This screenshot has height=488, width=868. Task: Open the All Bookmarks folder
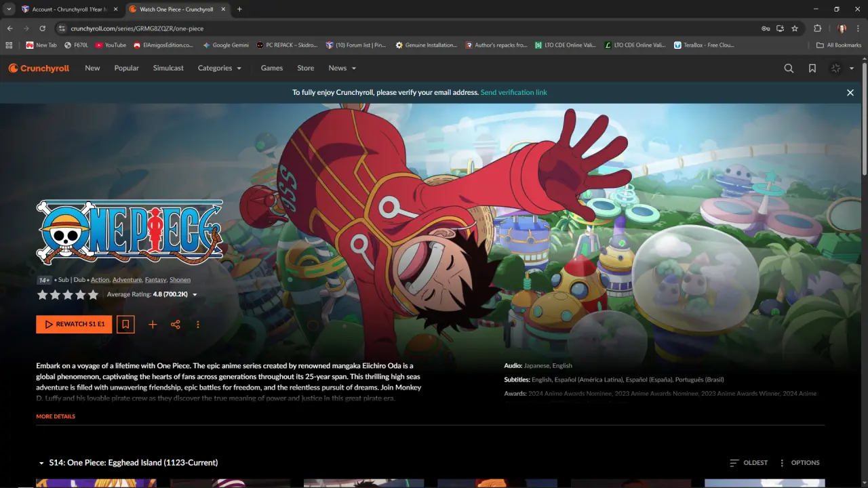839,45
